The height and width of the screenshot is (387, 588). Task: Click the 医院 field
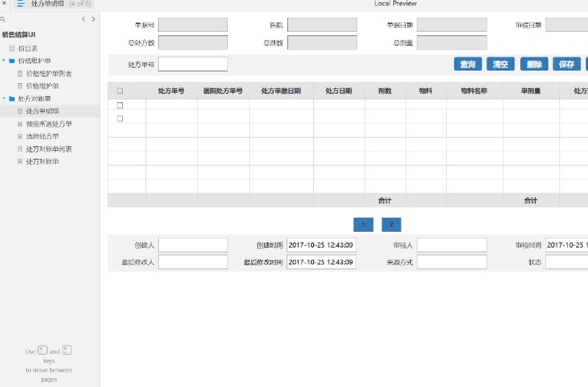[322, 25]
